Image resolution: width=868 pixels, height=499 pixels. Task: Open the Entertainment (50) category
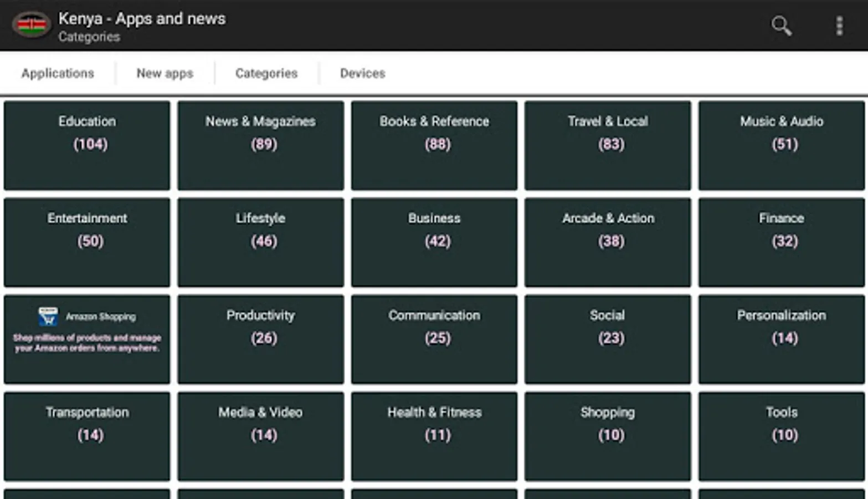[87, 242]
